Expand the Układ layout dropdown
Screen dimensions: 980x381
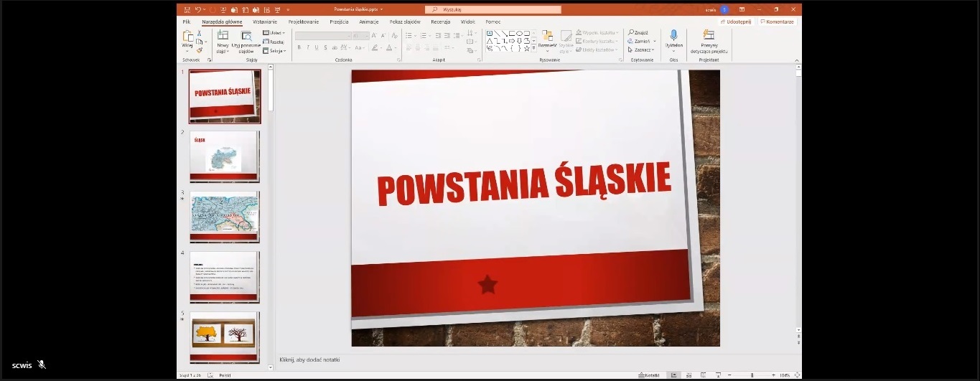[x=274, y=33]
